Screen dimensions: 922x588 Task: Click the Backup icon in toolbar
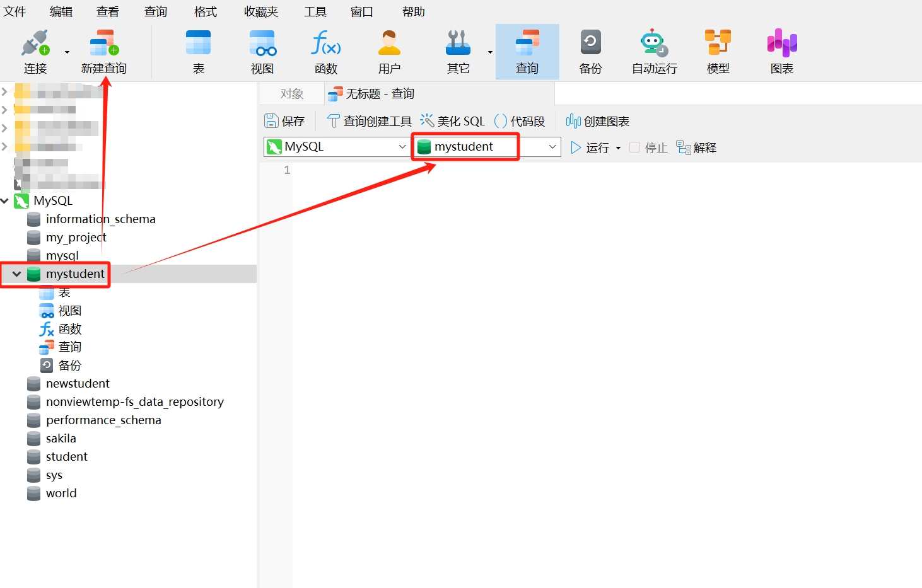tap(590, 43)
